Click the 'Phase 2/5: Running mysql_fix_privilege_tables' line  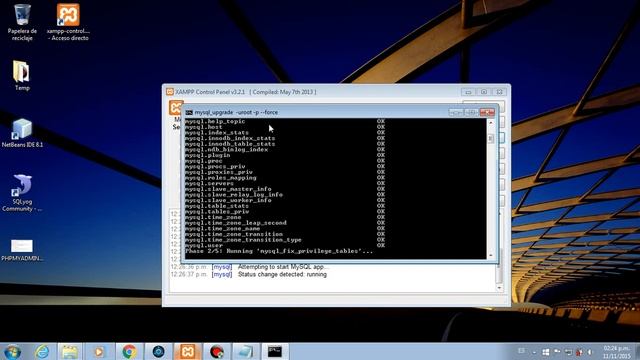(279, 251)
